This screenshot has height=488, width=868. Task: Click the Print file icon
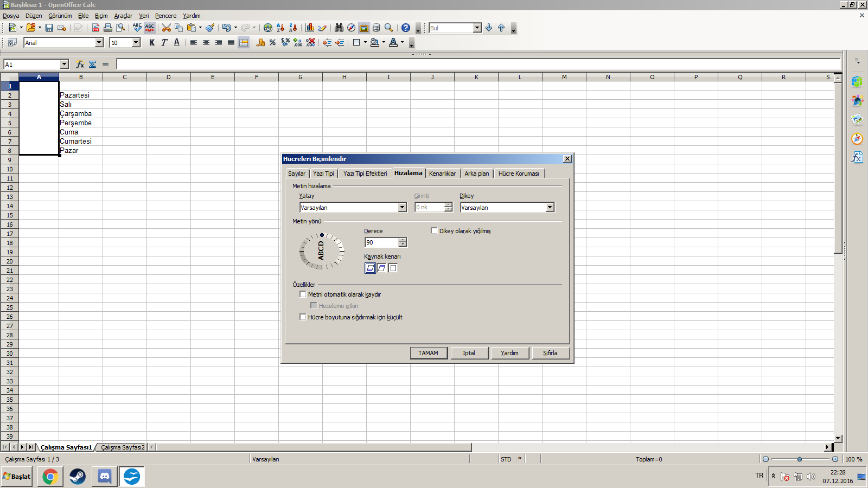pos(108,28)
